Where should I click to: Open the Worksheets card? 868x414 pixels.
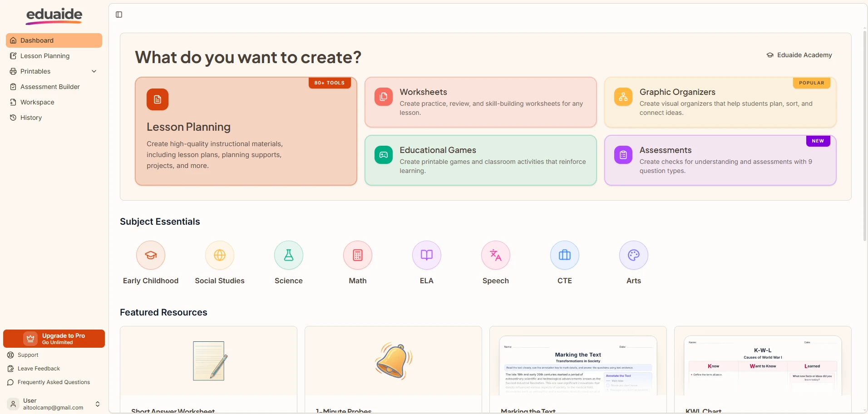pos(481,102)
